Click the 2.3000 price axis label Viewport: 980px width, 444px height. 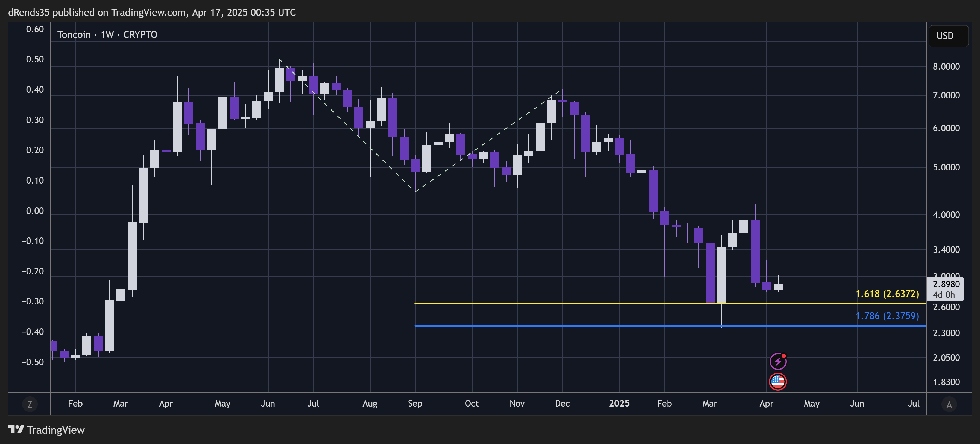(x=946, y=333)
